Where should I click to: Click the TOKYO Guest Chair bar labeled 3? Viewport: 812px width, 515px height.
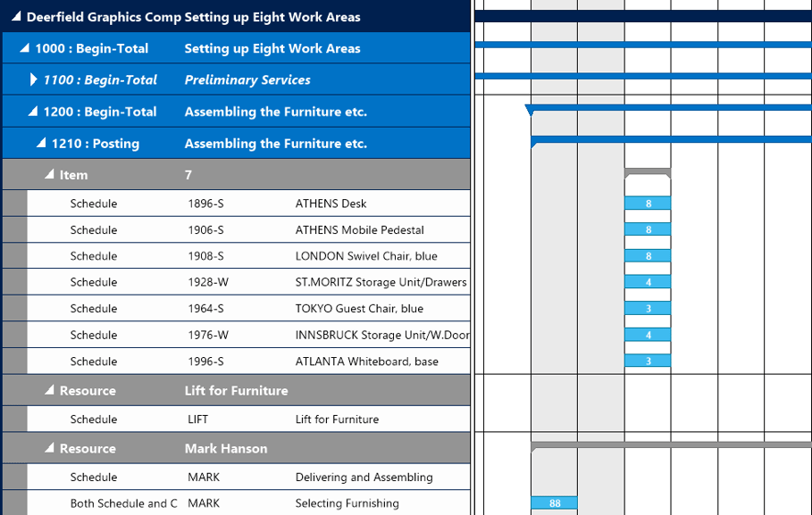(648, 308)
